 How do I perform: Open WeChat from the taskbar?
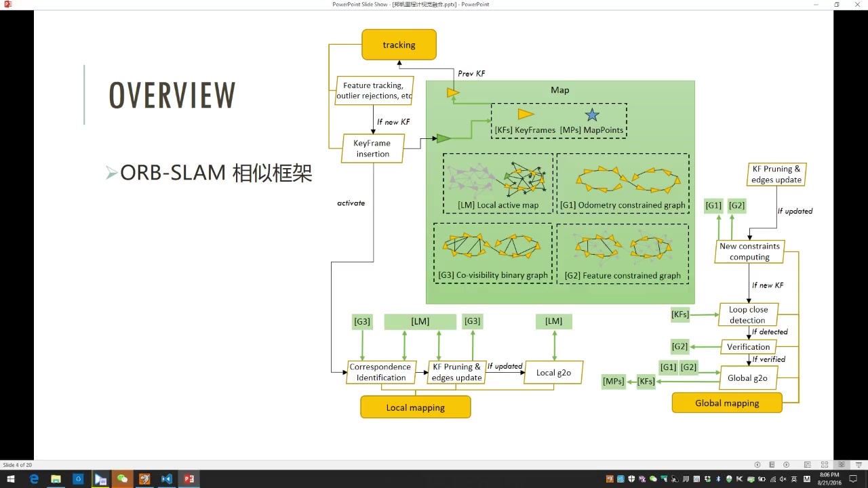tap(123, 479)
